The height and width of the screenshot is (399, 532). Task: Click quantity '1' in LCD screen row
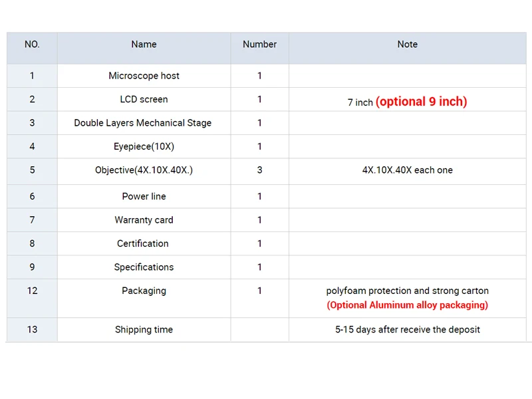[259, 99]
